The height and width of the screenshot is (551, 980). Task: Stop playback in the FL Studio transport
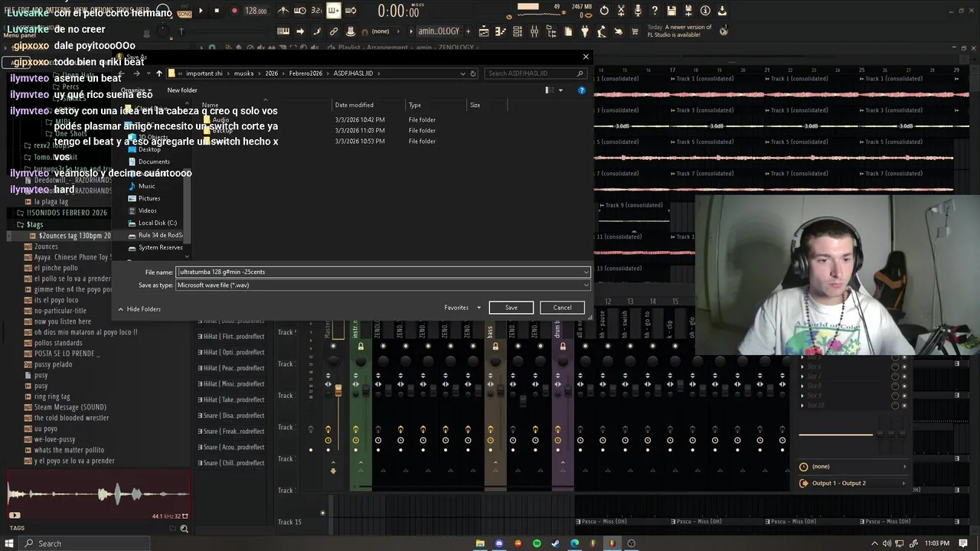pyautogui.click(x=217, y=11)
